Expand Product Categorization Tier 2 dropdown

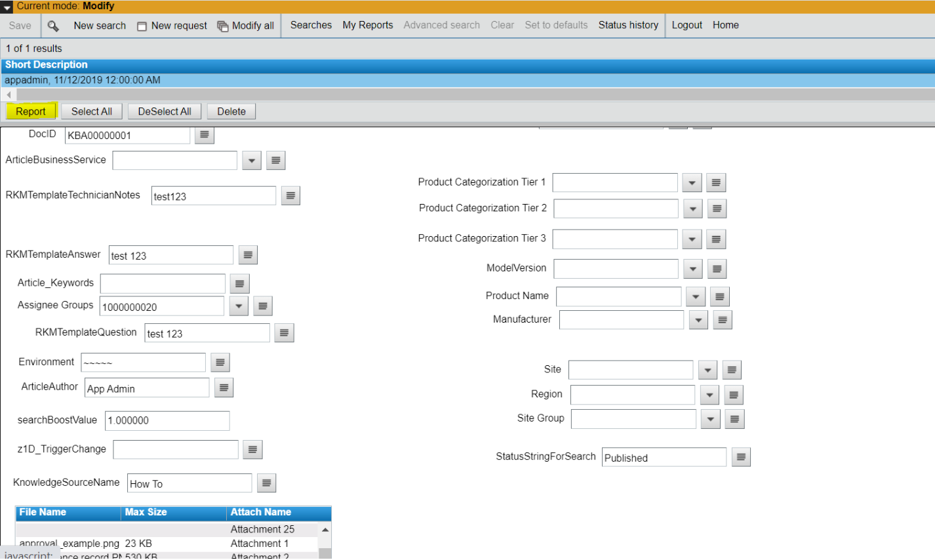(x=693, y=209)
